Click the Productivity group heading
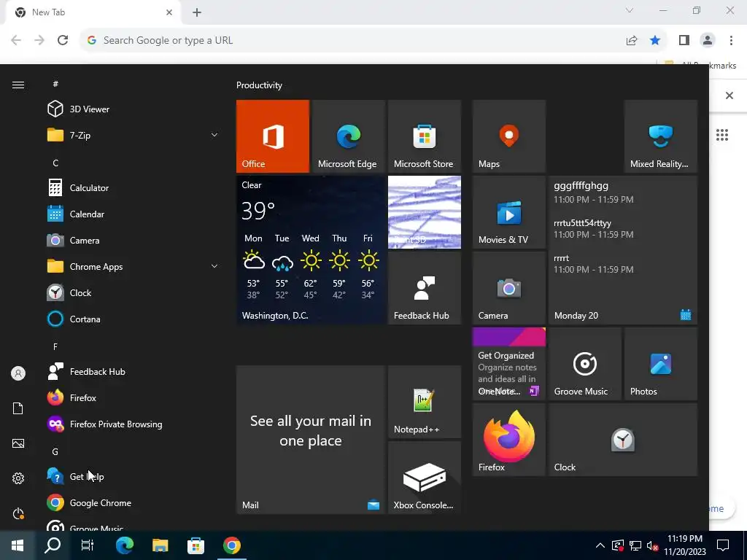The height and width of the screenshot is (560, 747). 259,85
